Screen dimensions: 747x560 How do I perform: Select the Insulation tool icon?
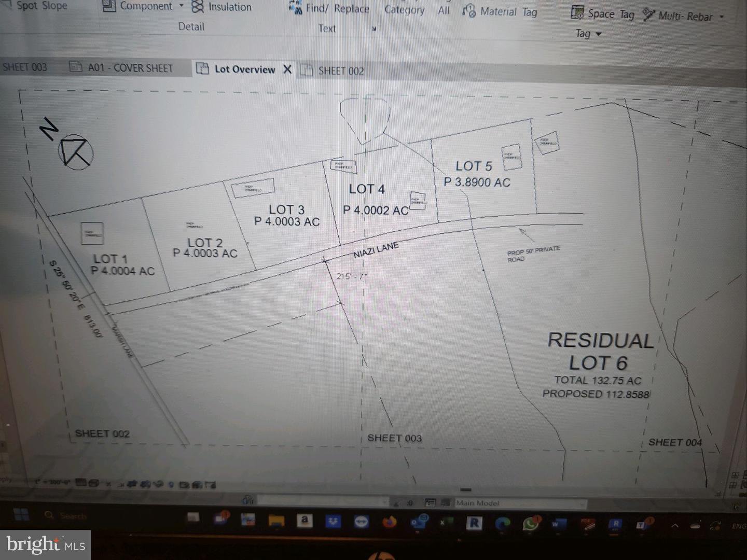click(x=198, y=7)
